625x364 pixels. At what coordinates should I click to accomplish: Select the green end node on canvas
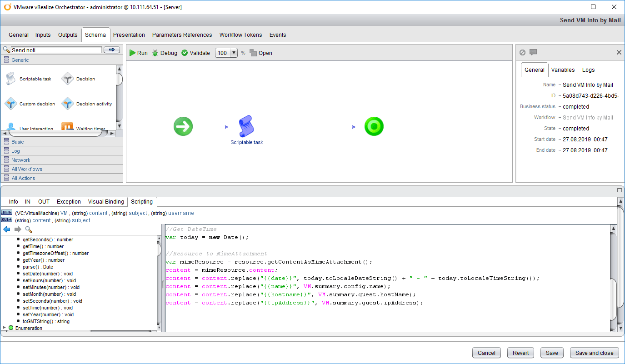374,126
